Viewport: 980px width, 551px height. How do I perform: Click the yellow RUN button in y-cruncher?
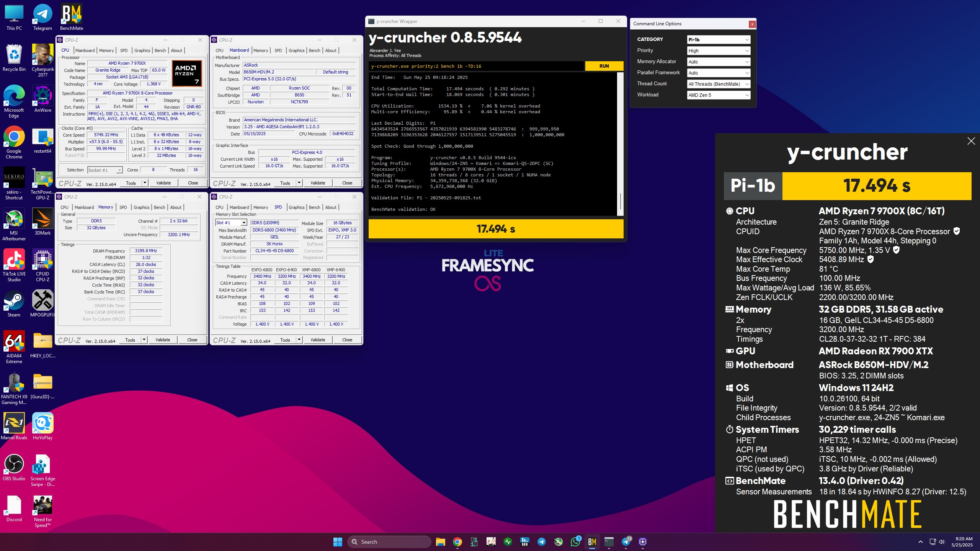point(604,66)
